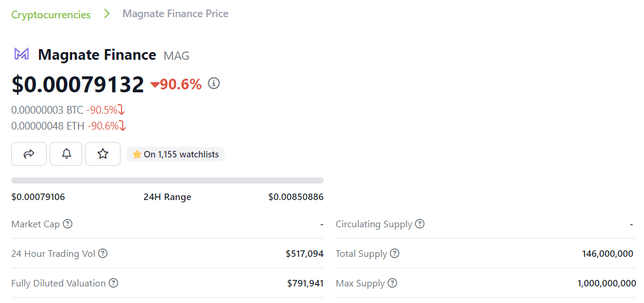The height and width of the screenshot is (303, 644).
Task: Click the Max Supply label
Action: tap(360, 283)
